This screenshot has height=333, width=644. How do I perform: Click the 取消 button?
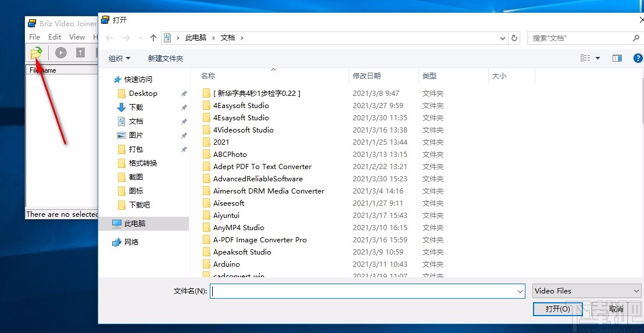(616, 309)
